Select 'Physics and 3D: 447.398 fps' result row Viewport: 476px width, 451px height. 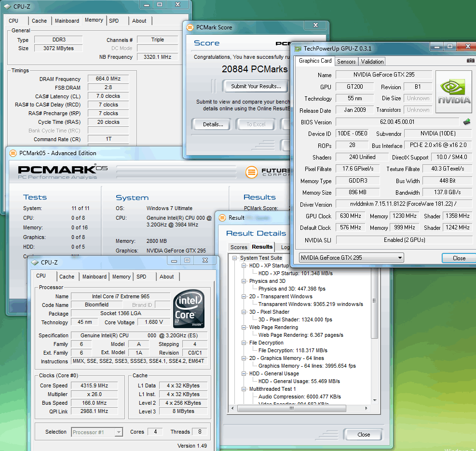click(292, 289)
